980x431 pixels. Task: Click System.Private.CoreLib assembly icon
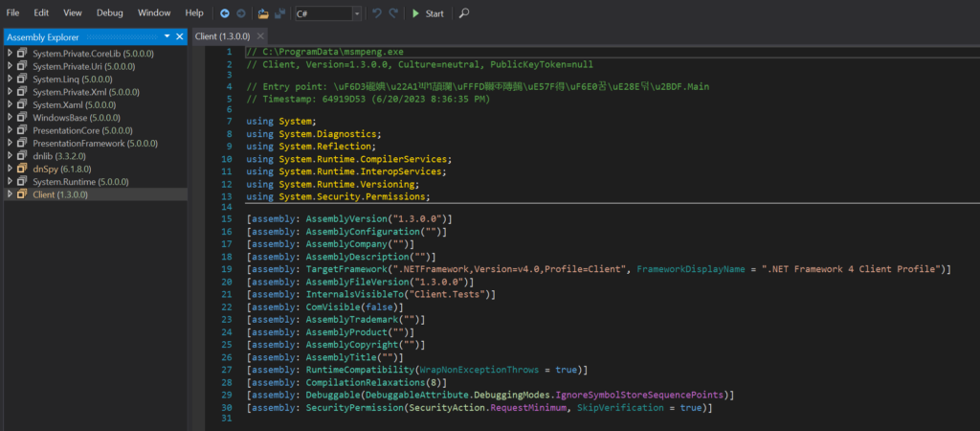pos(23,54)
